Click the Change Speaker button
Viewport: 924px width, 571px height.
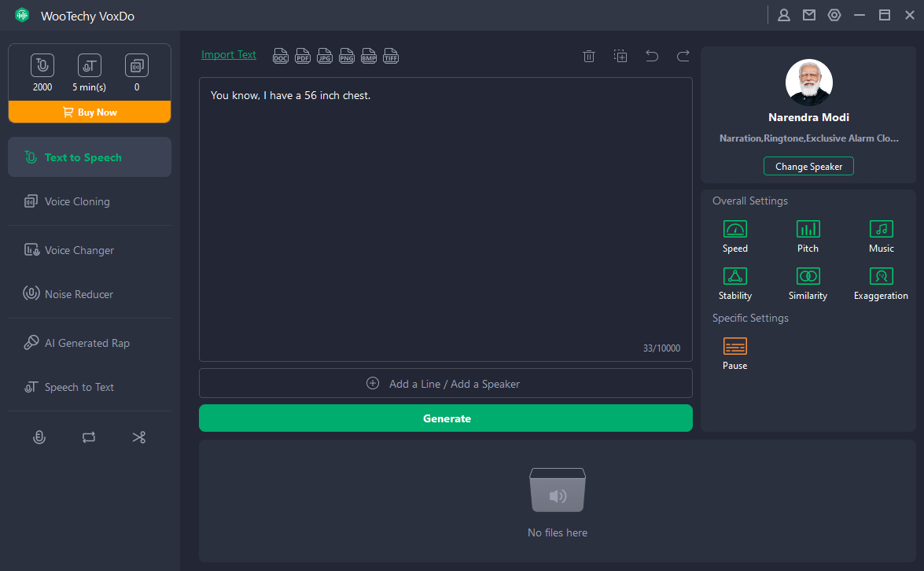pyautogui.click(x=808, y=167)
